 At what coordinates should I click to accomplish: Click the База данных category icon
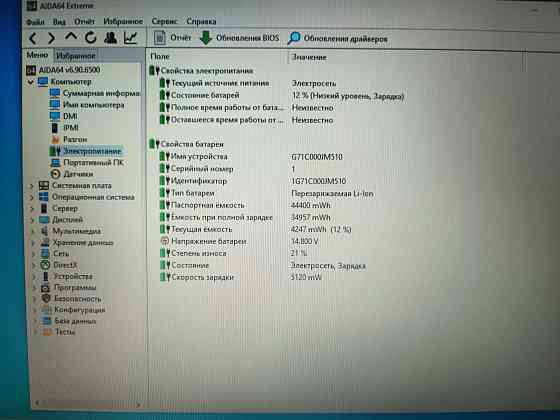click(x=47, y=321)
